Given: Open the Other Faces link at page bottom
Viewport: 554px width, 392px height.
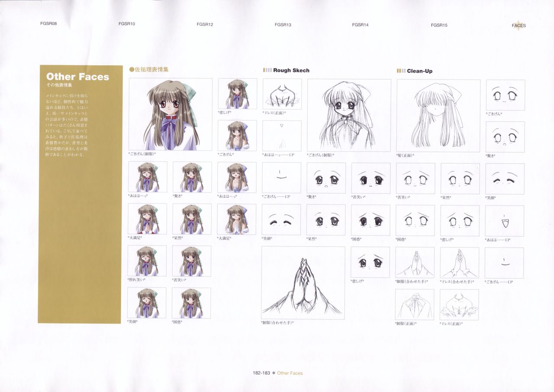Looking at the screenshot, I should pyautogui.click(x=290, y=373).
